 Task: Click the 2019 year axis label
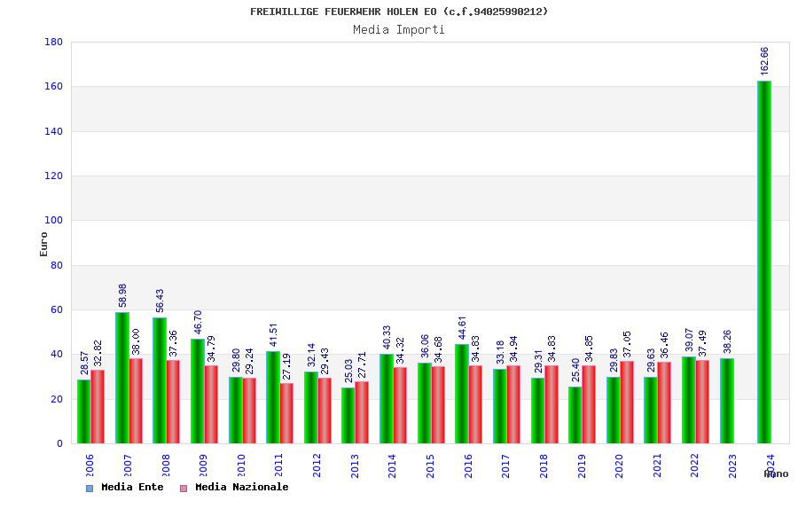click(x=581, y=465)
